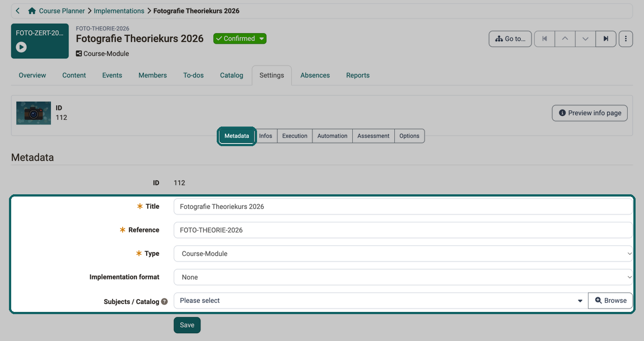
Task: Jump to first implementation icon
Action: click(x=545, y=39)
